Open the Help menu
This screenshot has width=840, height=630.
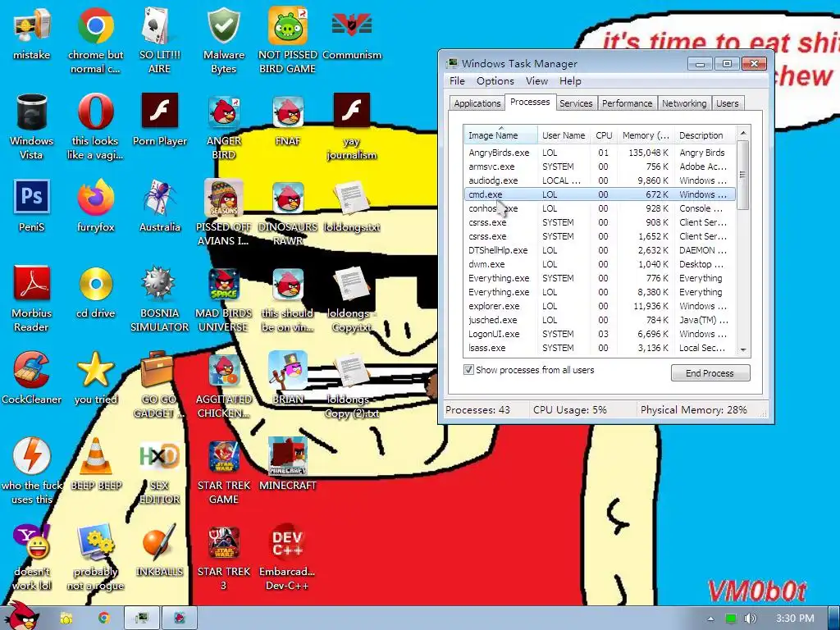pyautogui.click(x=570, y=81)
